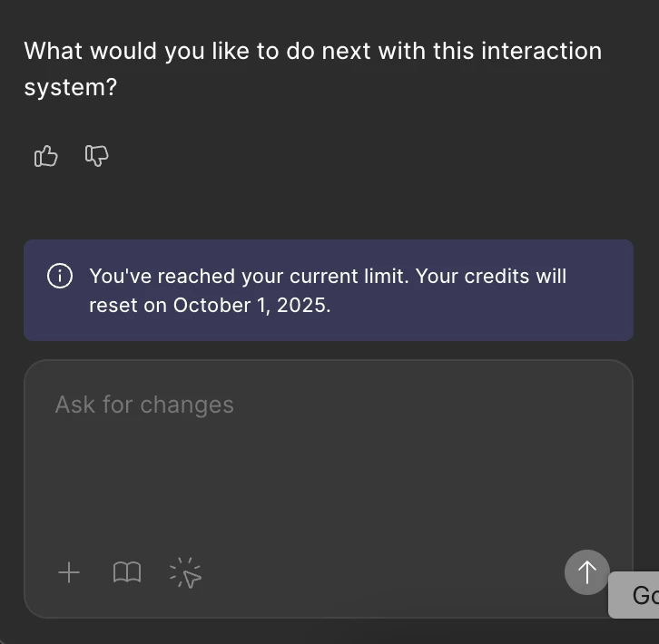This screenshot has height=644, width=659.
Task: Click the partially visible Go button
Action: (634, 595)
